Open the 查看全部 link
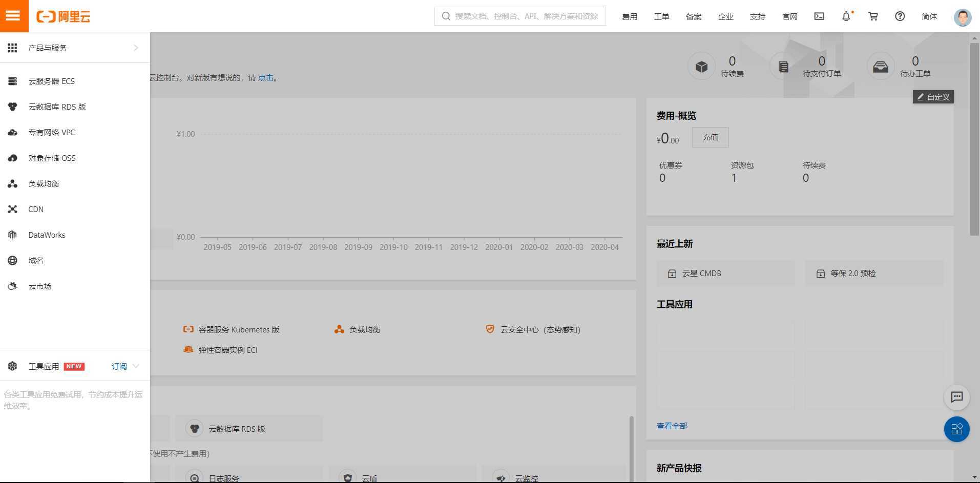This screenshot has height=483, width=980. (672, 426)
